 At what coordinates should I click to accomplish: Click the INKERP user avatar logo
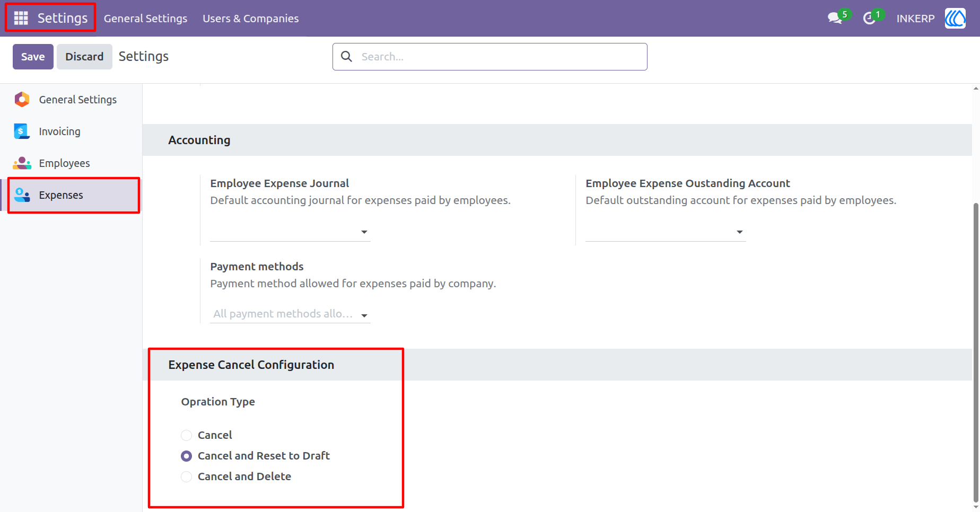tap(955, 18)
